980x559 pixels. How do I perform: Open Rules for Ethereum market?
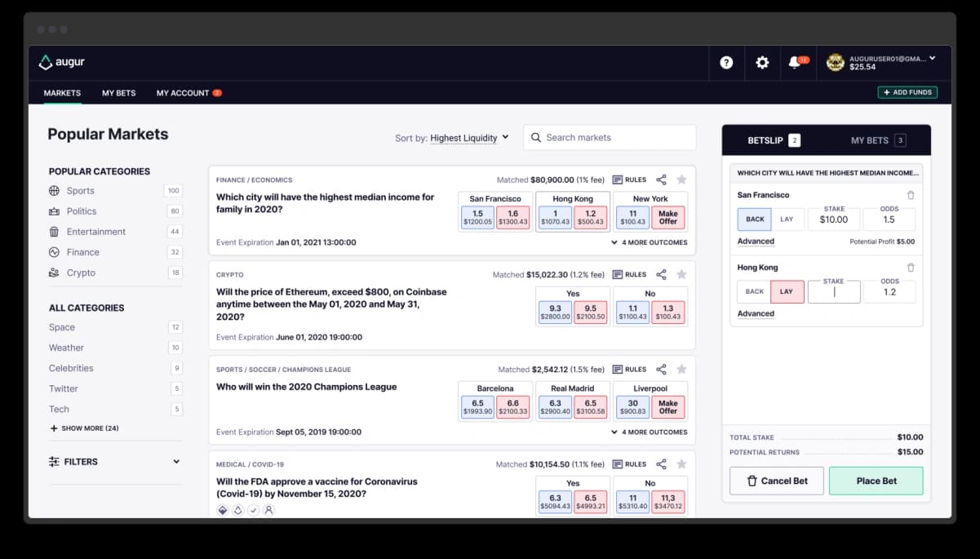click(629, 274)
